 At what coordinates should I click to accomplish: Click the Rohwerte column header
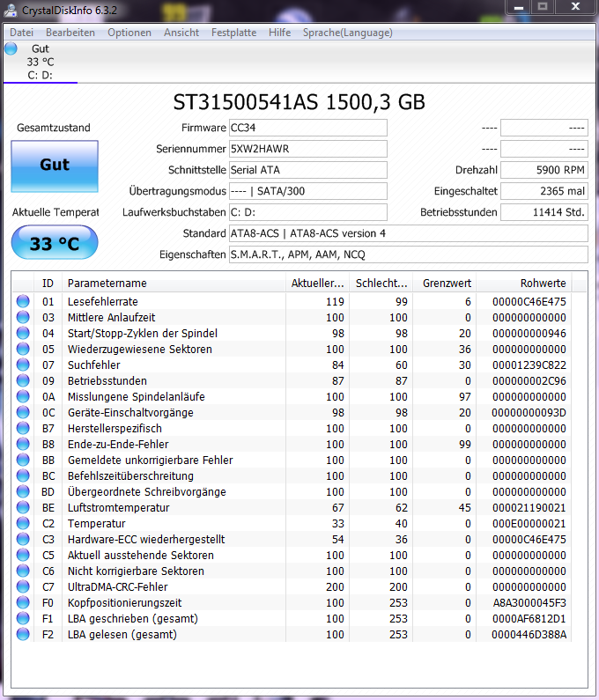click(x=524, y=283)
